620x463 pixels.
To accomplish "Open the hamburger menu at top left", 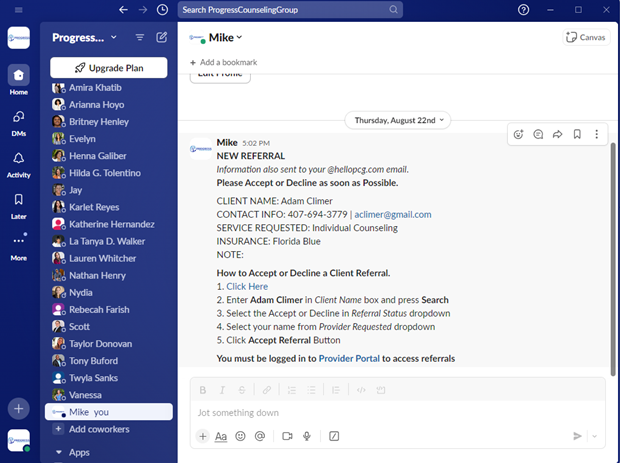I will click(x=18, y=9).
